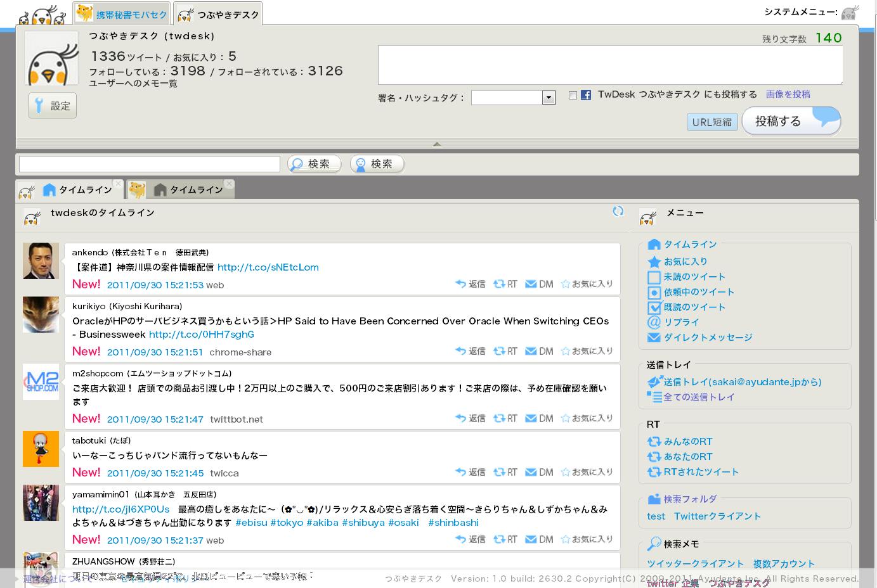This screenshot has height=588, width=877.
Task: Open ツイッタークライアント search memo
Action: [x=695, y=564]
